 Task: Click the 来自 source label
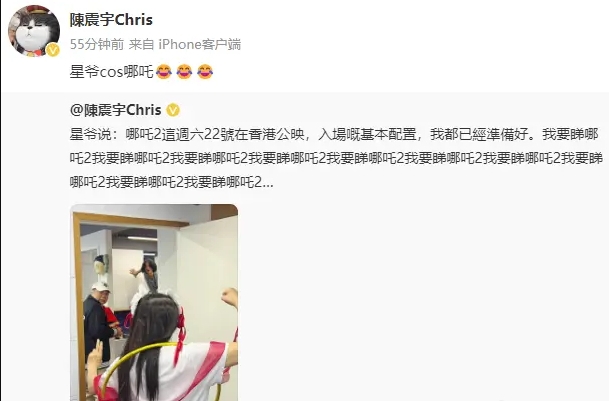[x=141, y=44]
